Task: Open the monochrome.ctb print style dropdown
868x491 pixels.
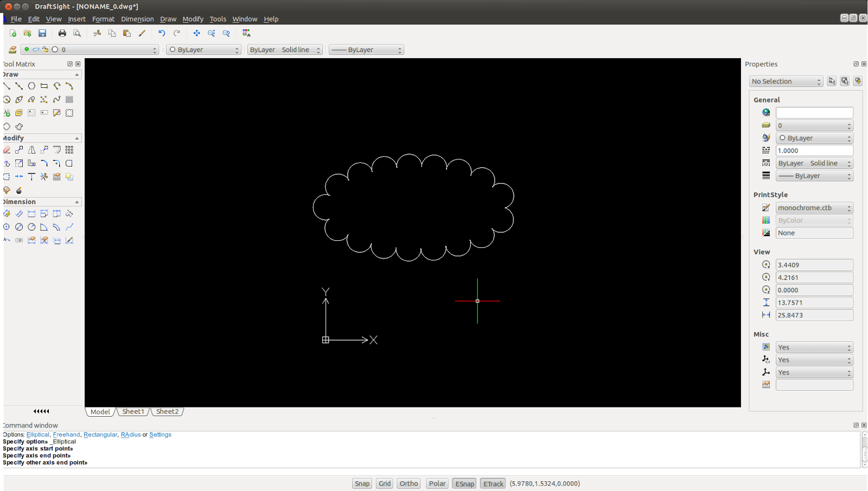Action: point(814,208)
